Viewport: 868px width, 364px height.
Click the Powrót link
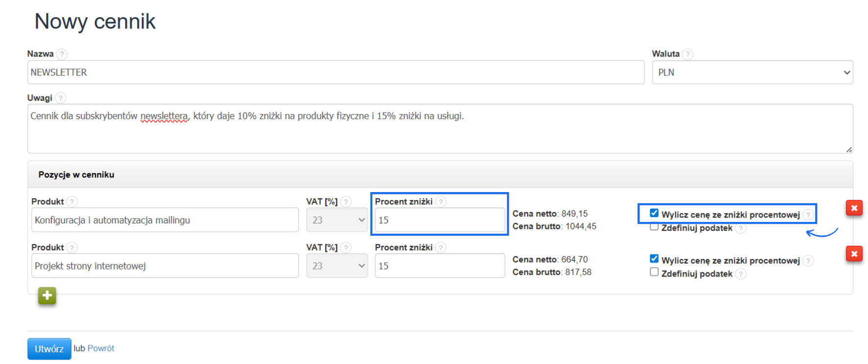tap(101, 348)
